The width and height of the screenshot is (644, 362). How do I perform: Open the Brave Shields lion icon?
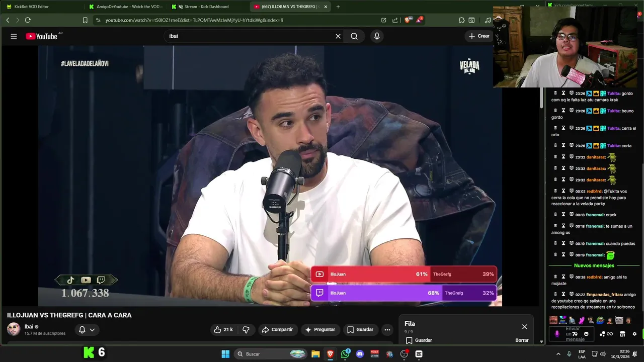409,20
